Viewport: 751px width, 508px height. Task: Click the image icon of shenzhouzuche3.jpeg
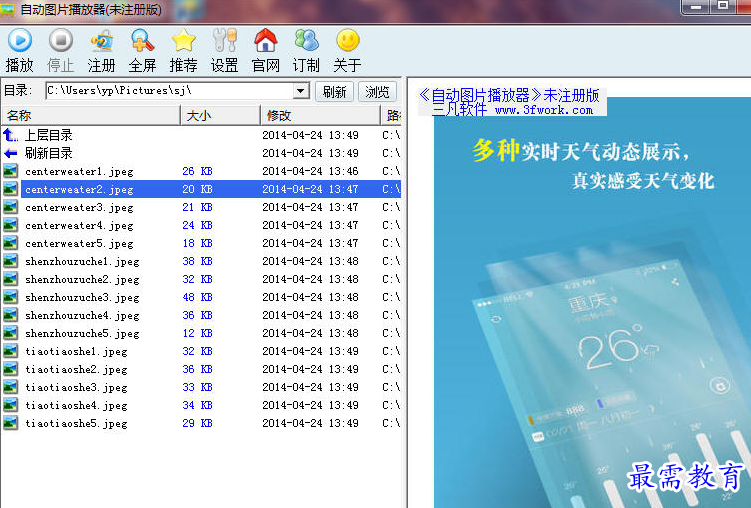click(11, 297)
